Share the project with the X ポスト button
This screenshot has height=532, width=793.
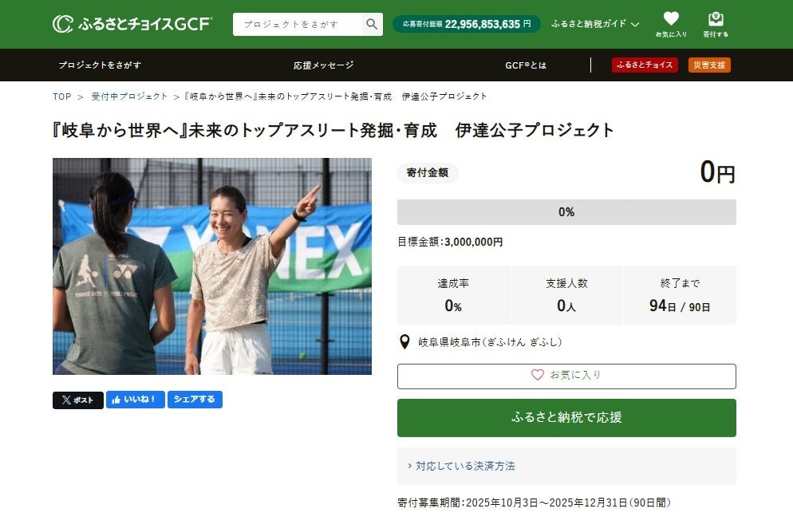[78, 400]
